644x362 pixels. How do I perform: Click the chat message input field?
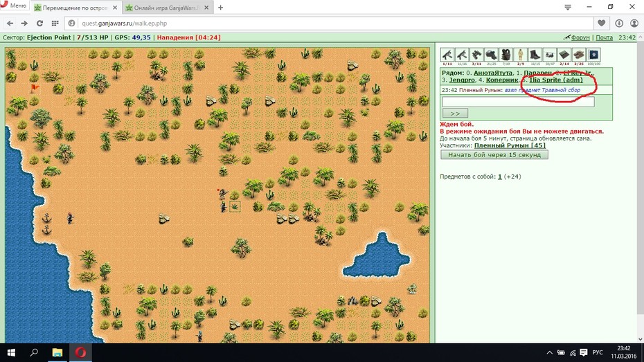point(518,102)
